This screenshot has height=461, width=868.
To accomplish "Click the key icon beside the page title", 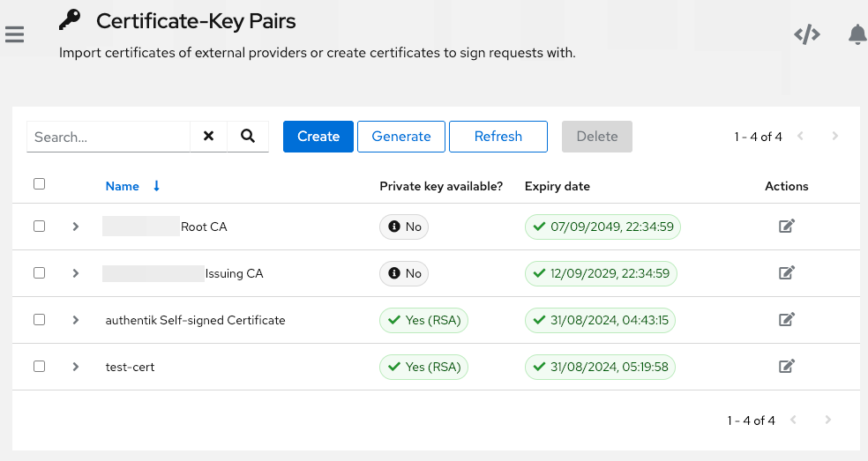I will click(70, 20).
